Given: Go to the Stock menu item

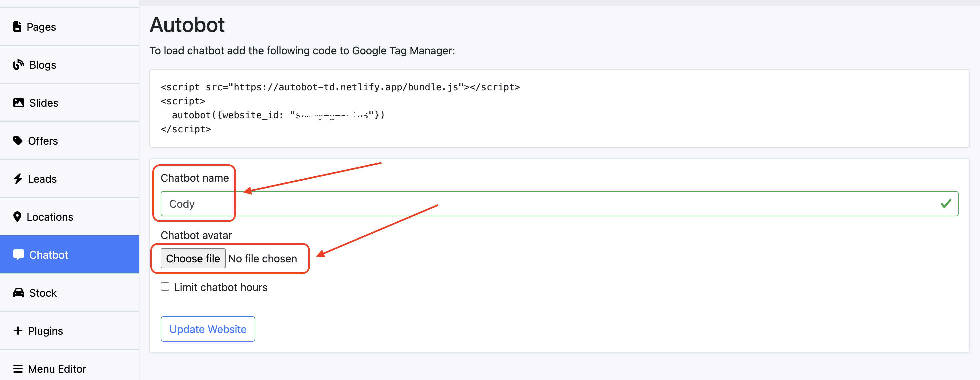Looking at the screenshot, I should click(x=43, y=293).
